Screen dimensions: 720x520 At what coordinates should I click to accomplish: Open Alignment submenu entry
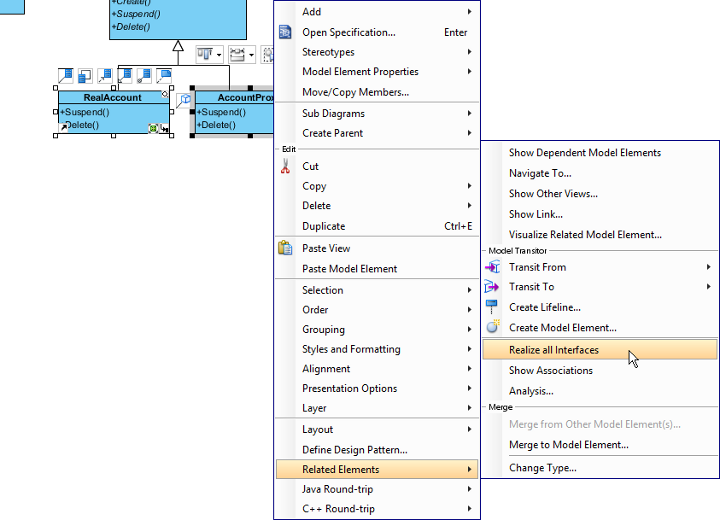point(377,369)
